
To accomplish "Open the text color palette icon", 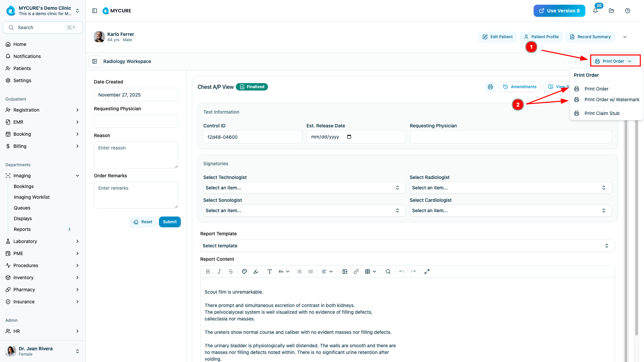I will pos(245,271).
